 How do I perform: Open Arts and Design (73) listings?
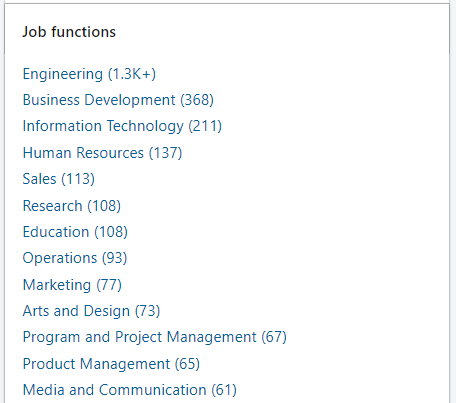(91, 311)
